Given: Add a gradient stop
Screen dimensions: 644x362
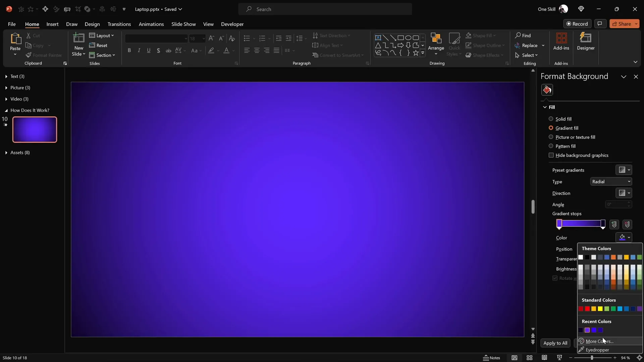Looking at the screenshot, I should (614, 224).
